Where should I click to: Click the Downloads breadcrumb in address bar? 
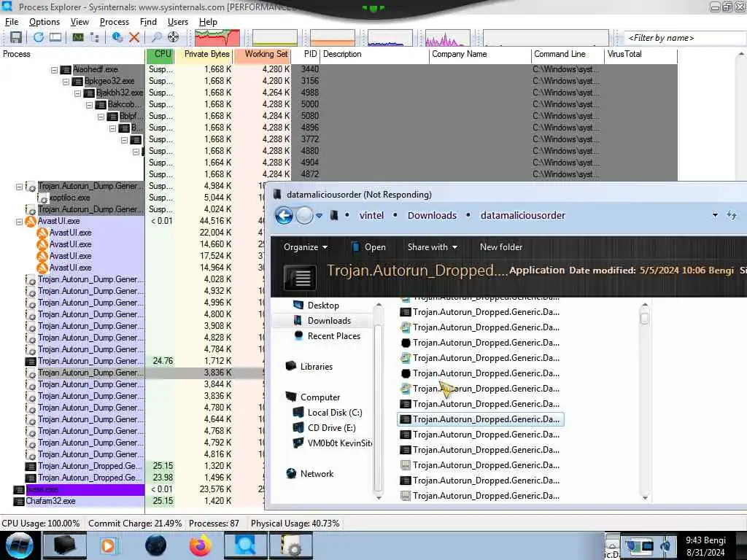[x=432, y=216]
